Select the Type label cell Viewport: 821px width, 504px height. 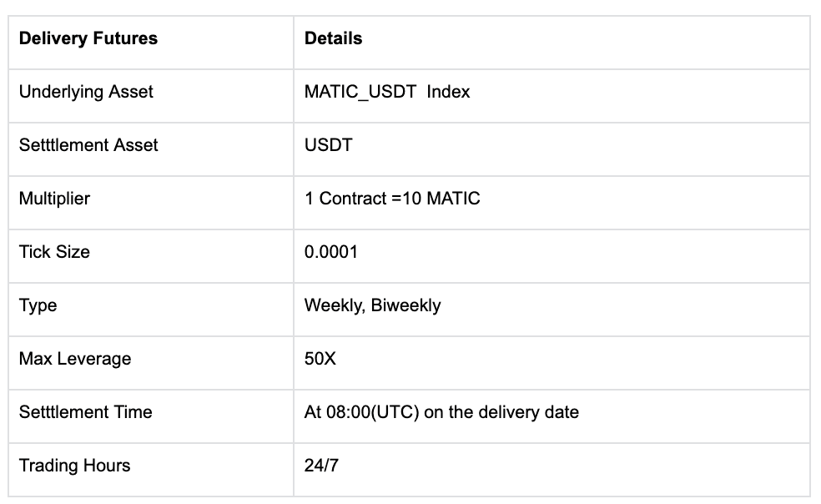pos(38,305)
